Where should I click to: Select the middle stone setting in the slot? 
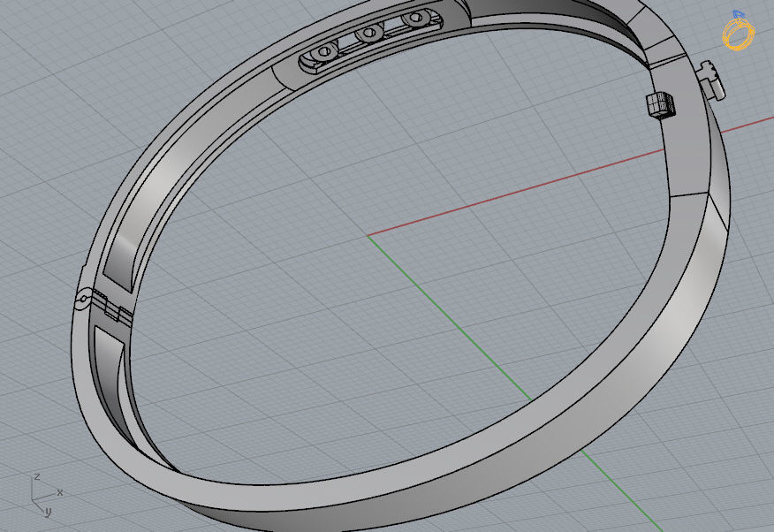pos(368,34)
